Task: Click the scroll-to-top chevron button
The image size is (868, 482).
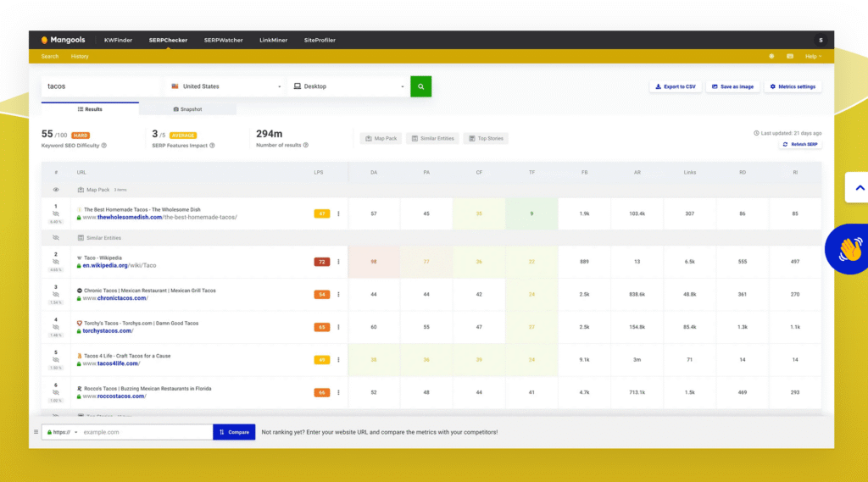Action: tap(859, 187)
